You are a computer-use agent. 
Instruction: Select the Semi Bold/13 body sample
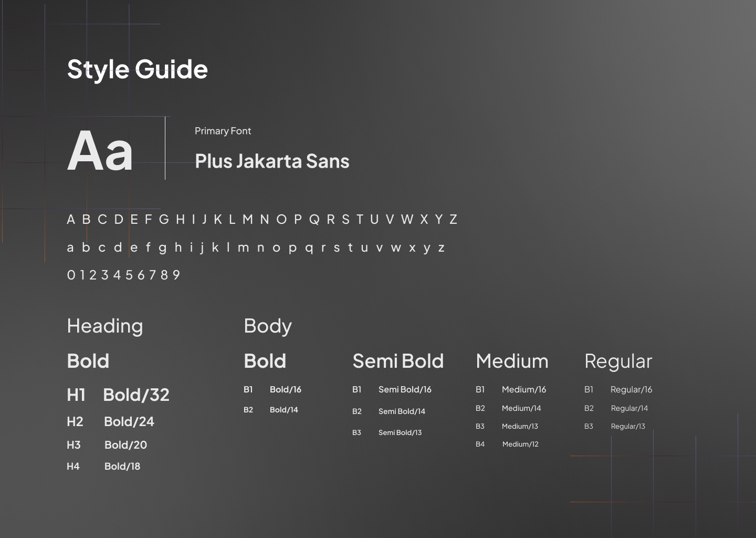tap(400, 432)
